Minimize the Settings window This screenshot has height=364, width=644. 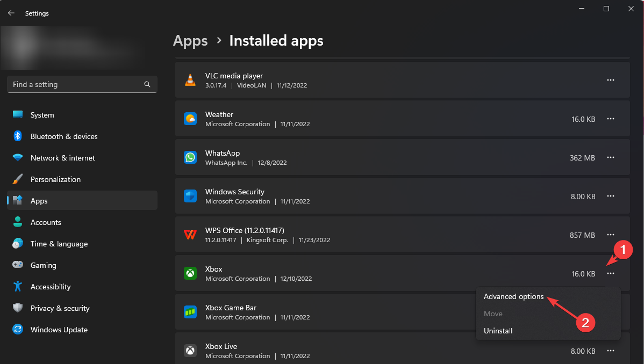[582, 9]
